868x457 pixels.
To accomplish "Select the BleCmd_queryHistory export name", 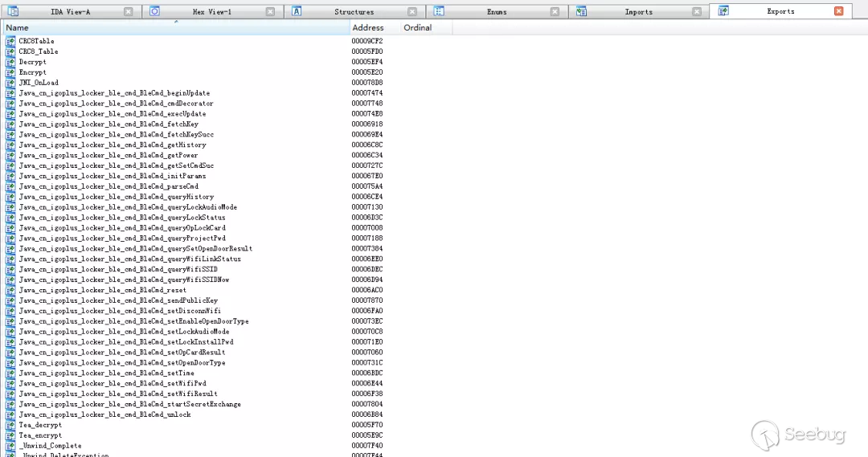I will [117, 197].
